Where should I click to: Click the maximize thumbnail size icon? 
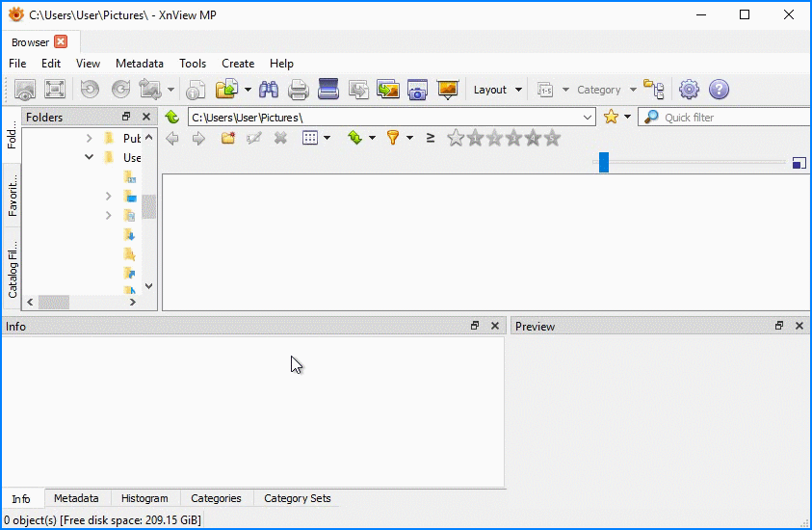coord(799,163)
